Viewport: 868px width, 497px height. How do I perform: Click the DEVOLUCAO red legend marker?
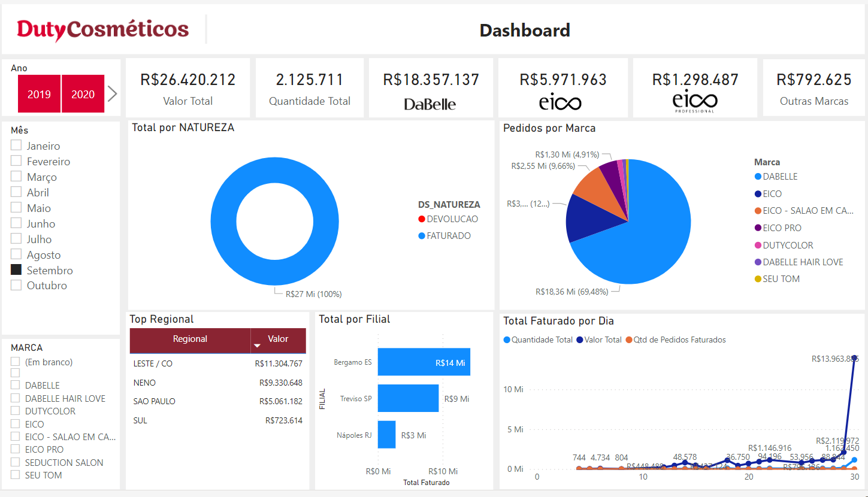coord(422,219)
